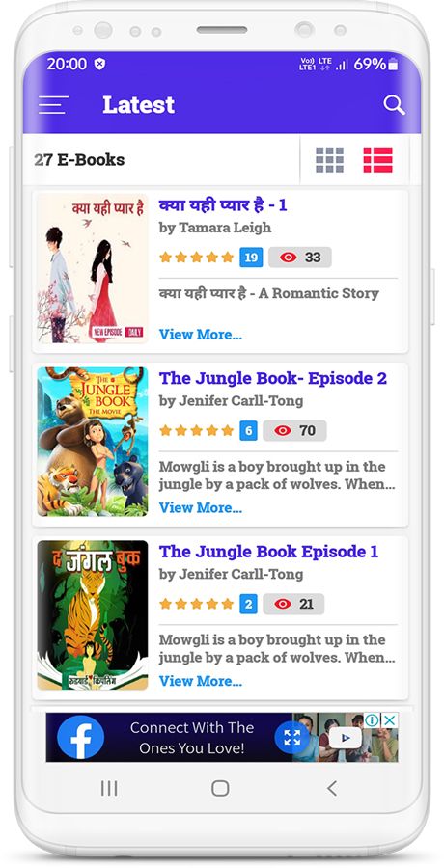Click the blue rating count badge 19
444x868 pixels.
point(251,258)
